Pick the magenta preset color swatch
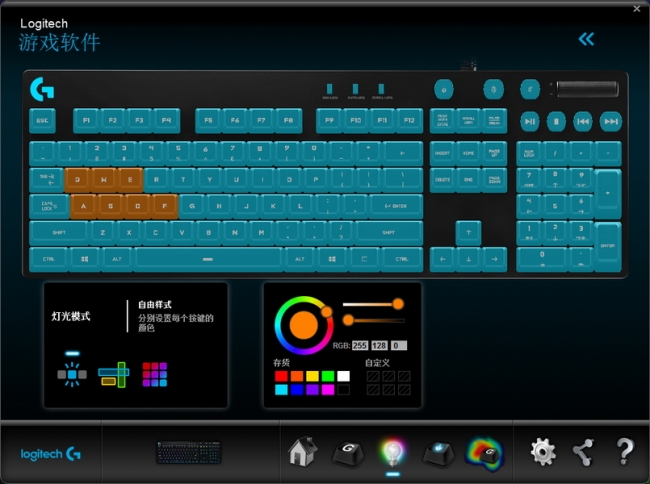 [328, 390]
